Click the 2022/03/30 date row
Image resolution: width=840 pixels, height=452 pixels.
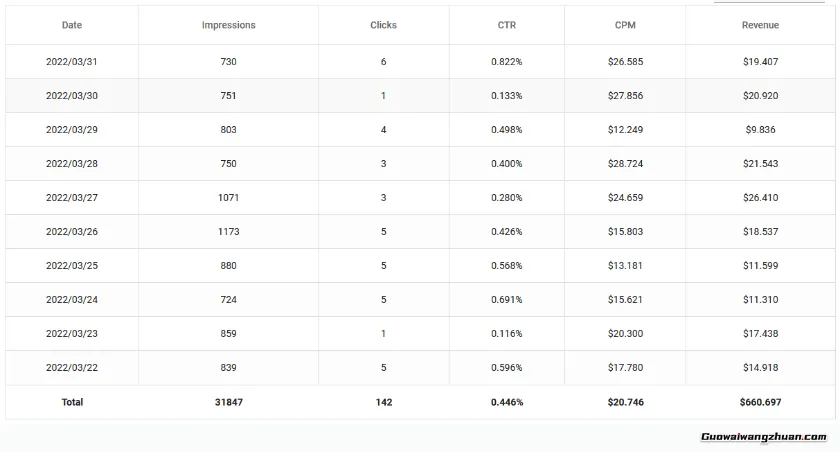click(x=72, y=96)
